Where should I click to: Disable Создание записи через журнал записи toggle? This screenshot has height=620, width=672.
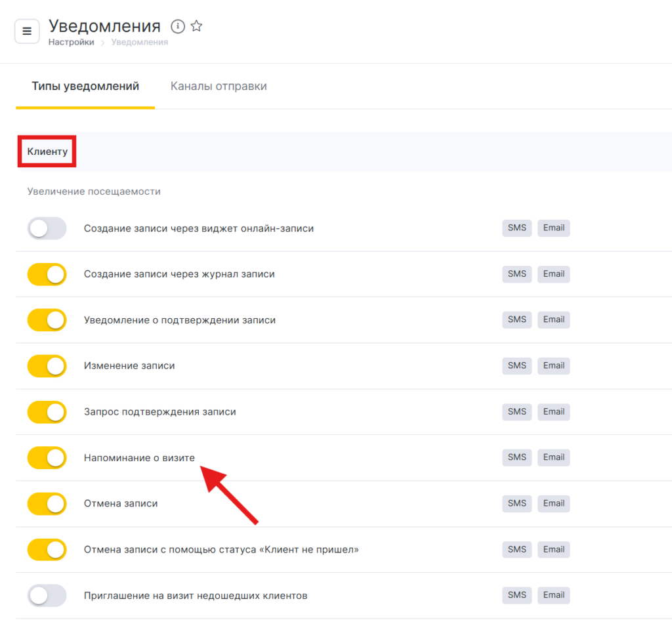(x=47, y=274)
